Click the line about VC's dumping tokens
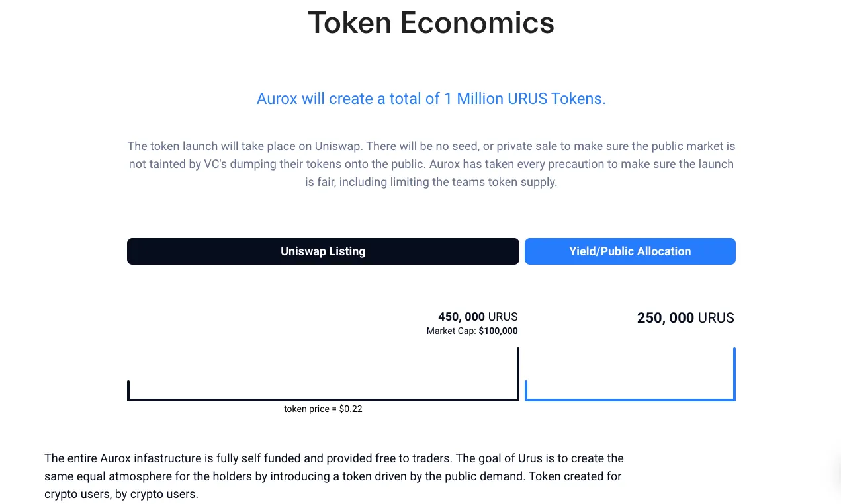 tap(431, 163)
